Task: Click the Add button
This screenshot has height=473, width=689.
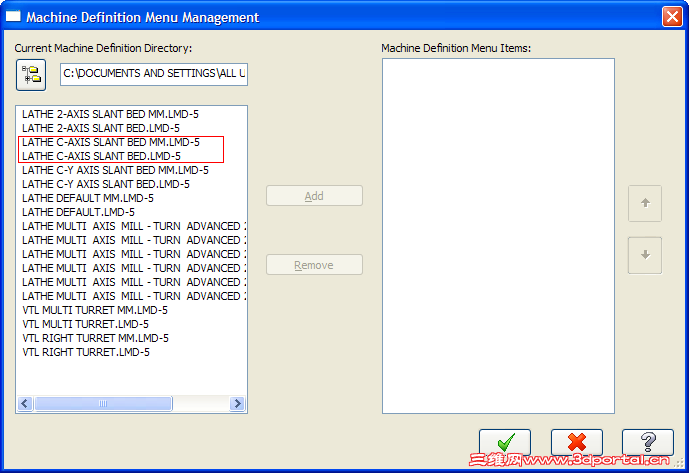Action: [x=314, y=196]
